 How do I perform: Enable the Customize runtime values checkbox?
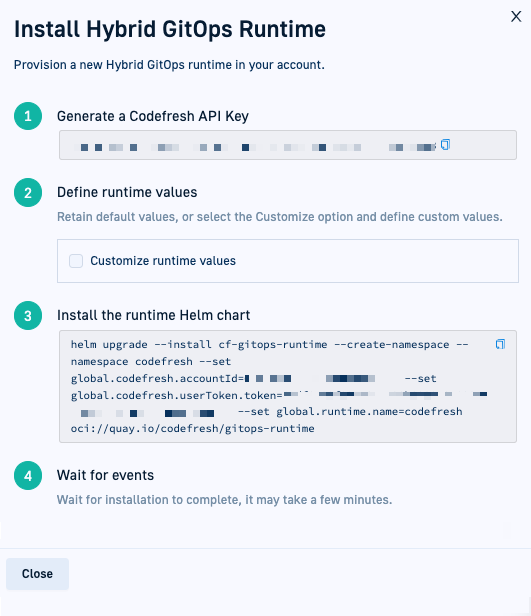tap(76, 261)
